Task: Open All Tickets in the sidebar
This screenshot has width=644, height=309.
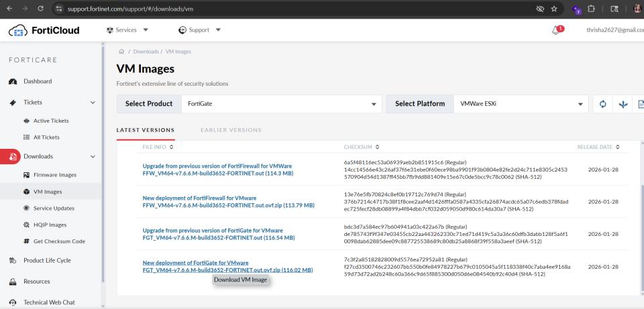Action: [46, 137]
